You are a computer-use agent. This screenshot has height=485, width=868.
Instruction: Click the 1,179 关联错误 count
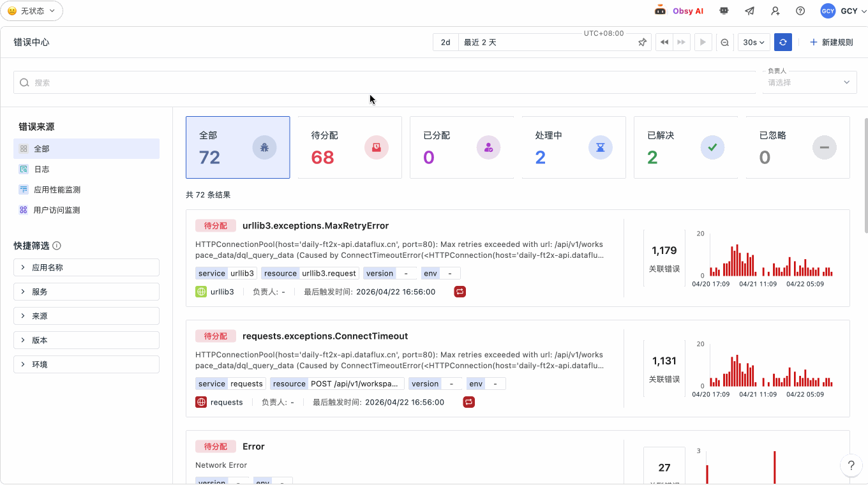tap(664, 258)
